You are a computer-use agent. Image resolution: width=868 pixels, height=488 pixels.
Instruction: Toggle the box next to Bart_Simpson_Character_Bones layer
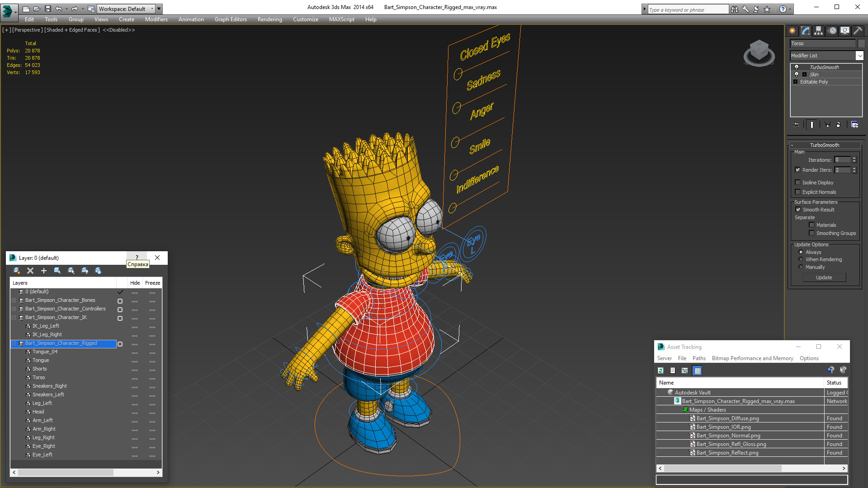120,301
